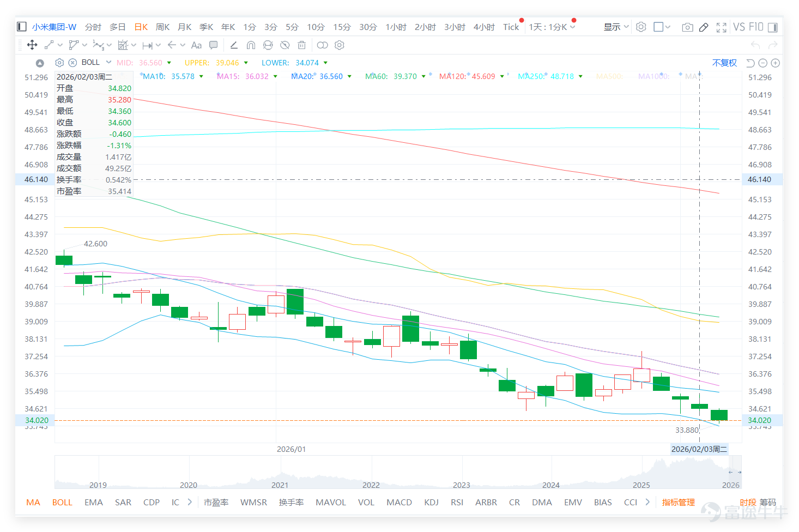Open the comment bubble annotation tool
This screenshot has height=532, width=799.
214,45
